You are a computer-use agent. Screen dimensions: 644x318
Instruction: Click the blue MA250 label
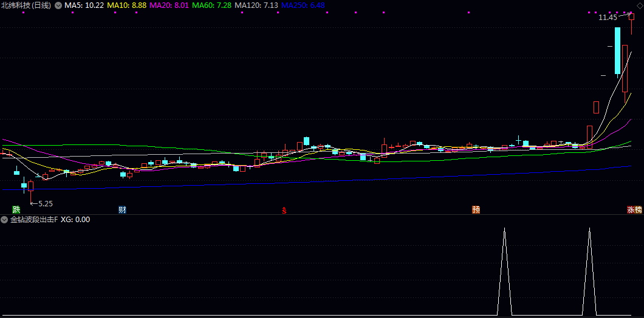[303, 5]
